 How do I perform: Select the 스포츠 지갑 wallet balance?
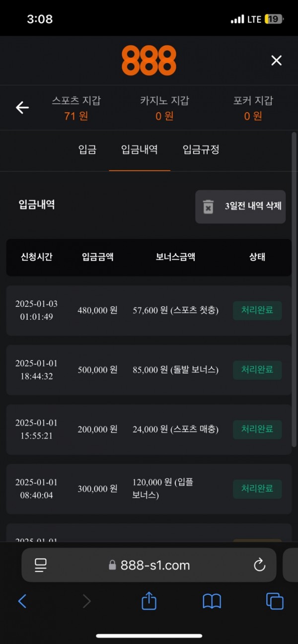[76, 108]
